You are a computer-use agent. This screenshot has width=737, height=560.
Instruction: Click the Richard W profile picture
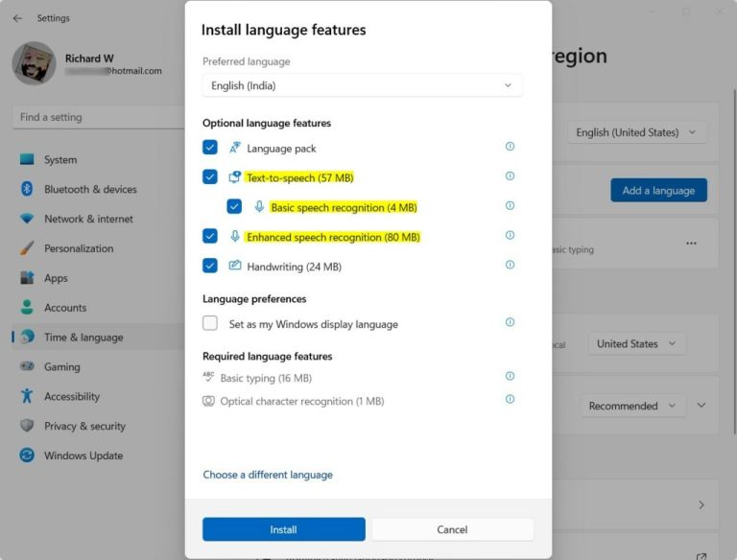[34, 63]
